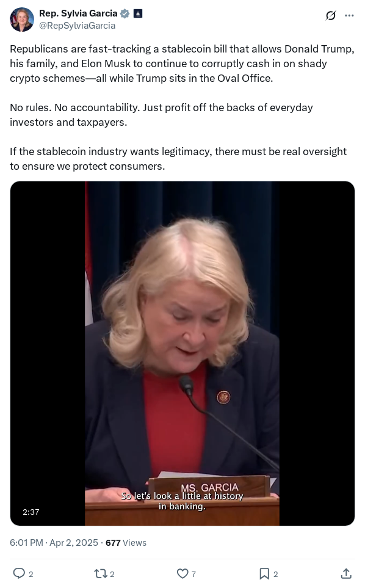View the 677 Views analytics
Image resolution: width=365 pixels, height=588 pixels.
point(126,543)
